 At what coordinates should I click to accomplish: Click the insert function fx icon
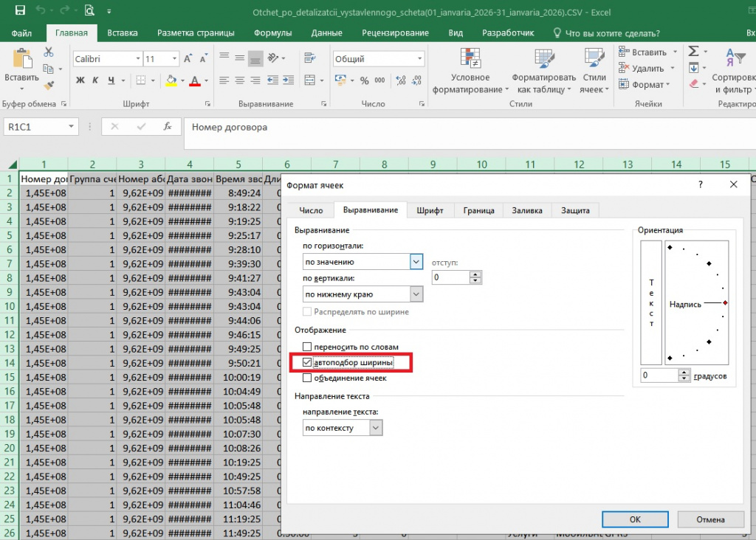[x=168, y=127]
